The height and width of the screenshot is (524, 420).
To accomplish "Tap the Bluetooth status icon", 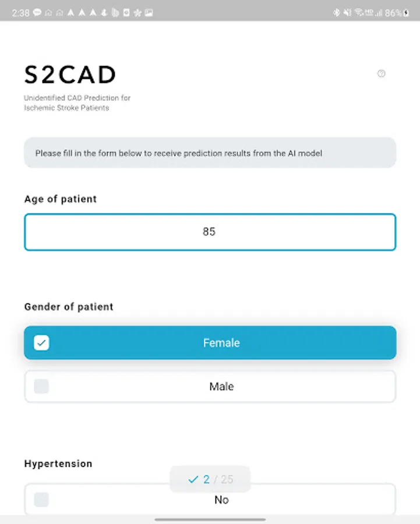I will pos(336,12).
